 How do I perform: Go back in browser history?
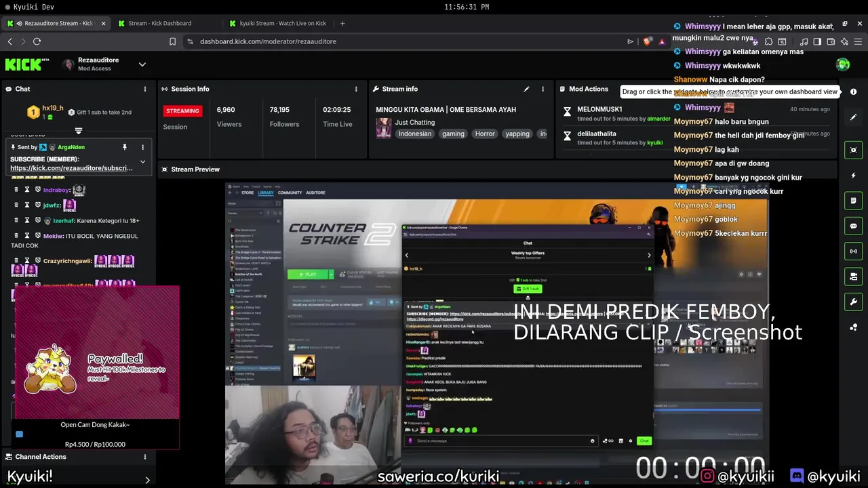pos(9,41)
